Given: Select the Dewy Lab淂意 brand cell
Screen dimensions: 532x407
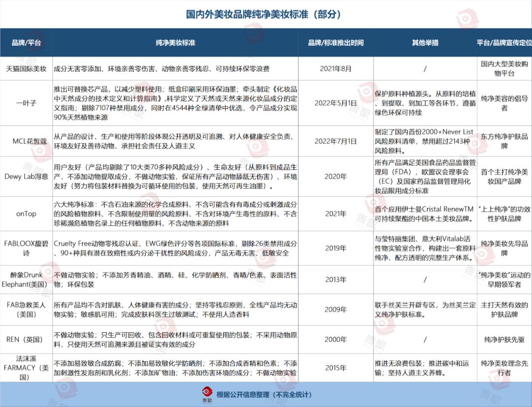Looking at the screenshot, I should coord(26,177).
